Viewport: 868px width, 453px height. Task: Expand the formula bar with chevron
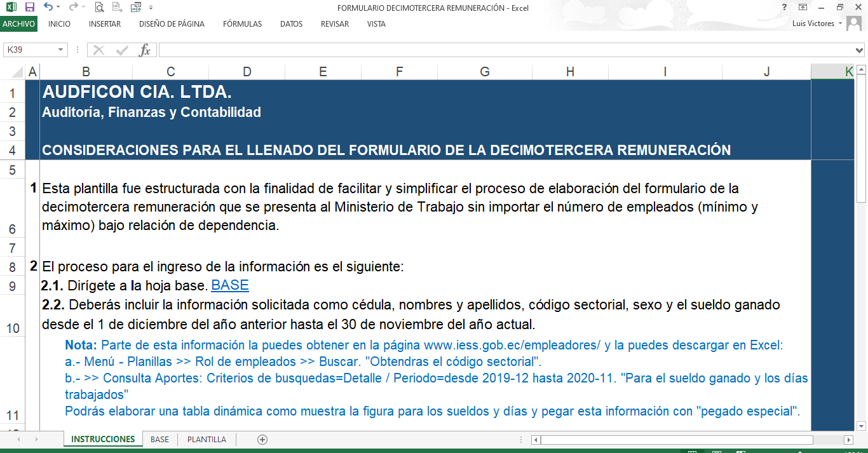(860, 50)
